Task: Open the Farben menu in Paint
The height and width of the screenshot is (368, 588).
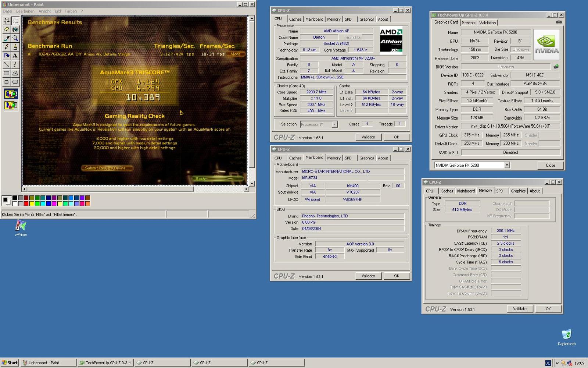Action: tap(71, 11)
